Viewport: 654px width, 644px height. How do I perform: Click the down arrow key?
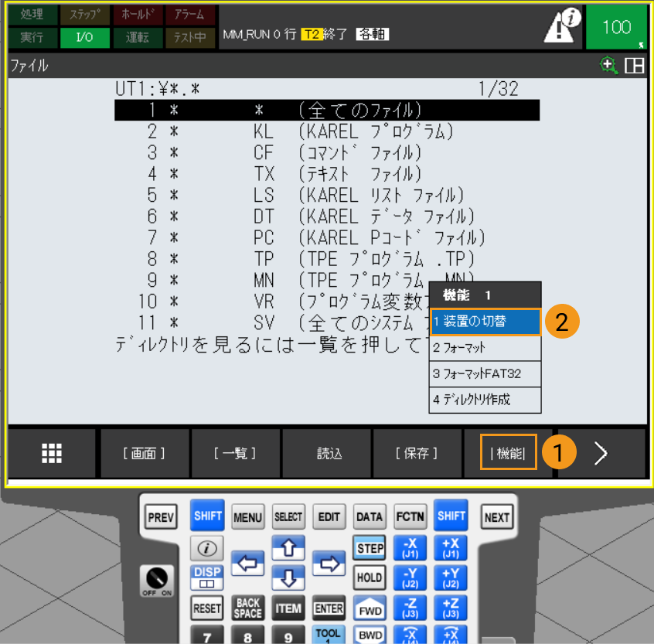coord(288,578)
